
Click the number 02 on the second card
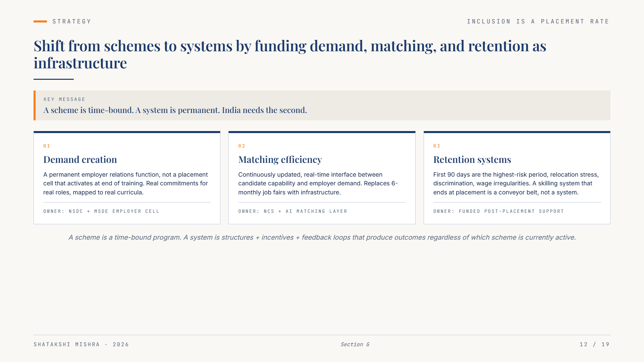[x=242, y=146]
